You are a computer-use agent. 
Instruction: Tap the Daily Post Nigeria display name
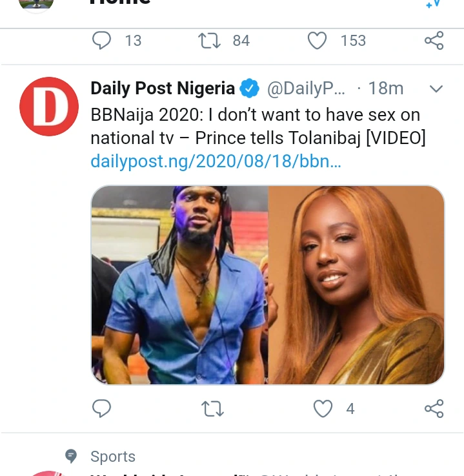[x=163, y=88]
